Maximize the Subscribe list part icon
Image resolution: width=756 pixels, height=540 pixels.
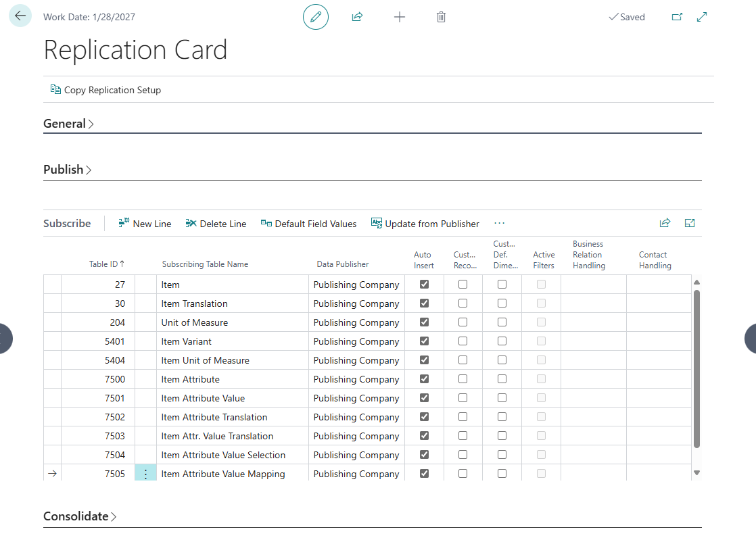click(x=690, y=223)
